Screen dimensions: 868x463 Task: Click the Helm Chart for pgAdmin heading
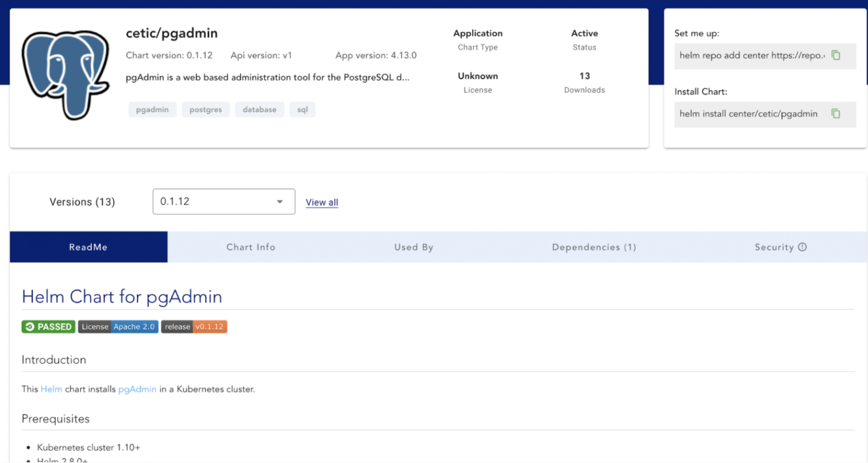122,296
